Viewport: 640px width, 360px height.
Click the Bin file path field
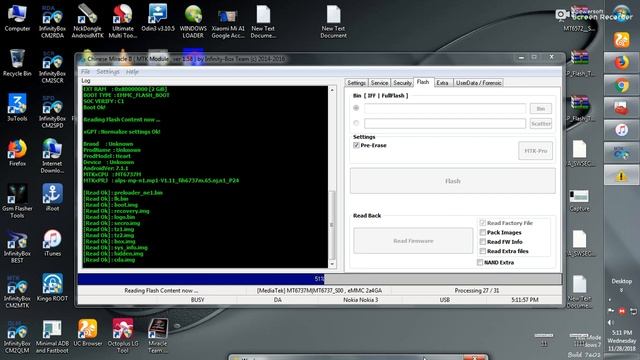click(x=445, y=109)
